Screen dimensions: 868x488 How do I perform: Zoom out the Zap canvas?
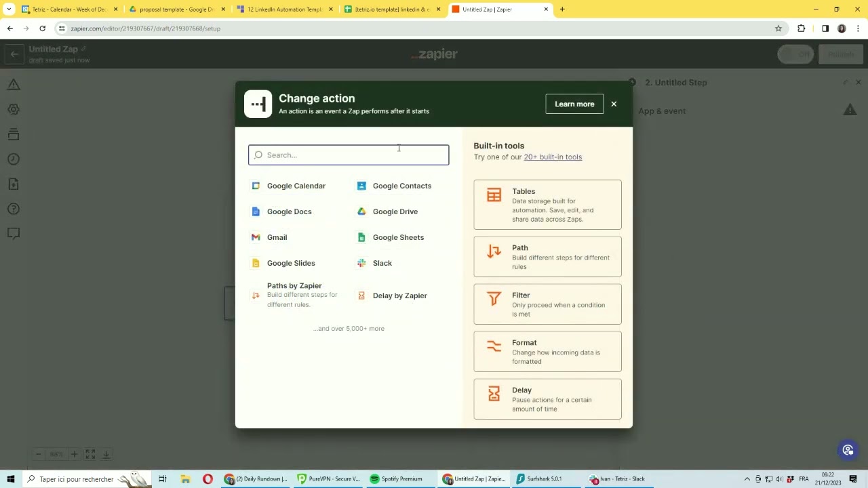[38, 454]
